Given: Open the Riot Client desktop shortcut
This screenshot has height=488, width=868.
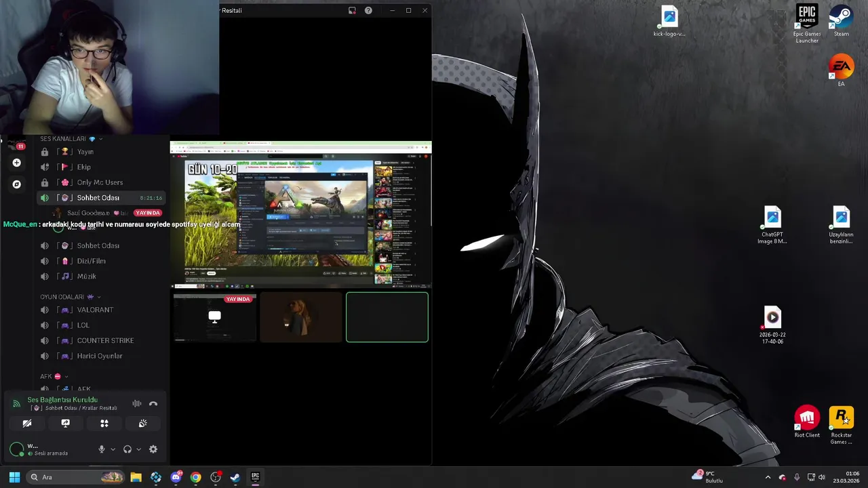Looking at the screenshot, I should click(x=807, y=422).
